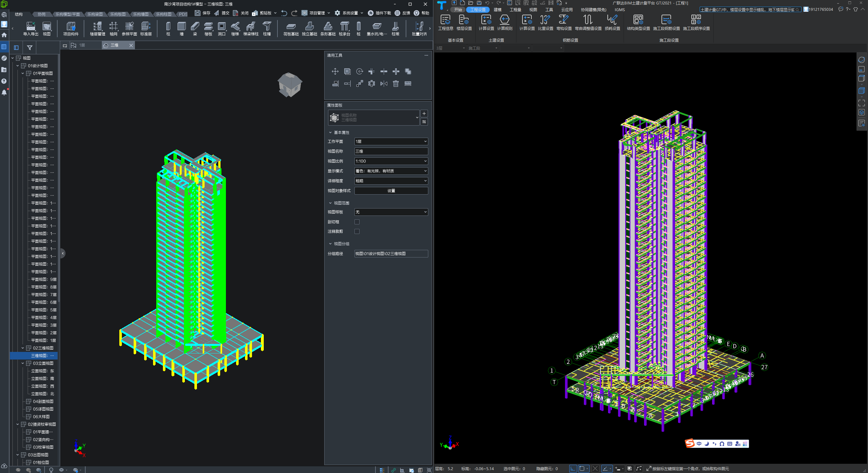Click the delete trash icon in 通用工具
Screen dimensions: 868x473
395,84
